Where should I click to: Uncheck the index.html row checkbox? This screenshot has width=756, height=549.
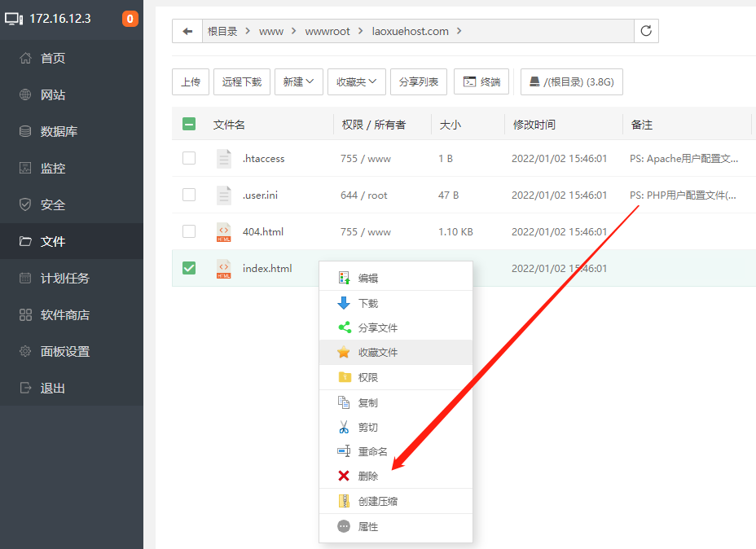[x=189, y=267]
